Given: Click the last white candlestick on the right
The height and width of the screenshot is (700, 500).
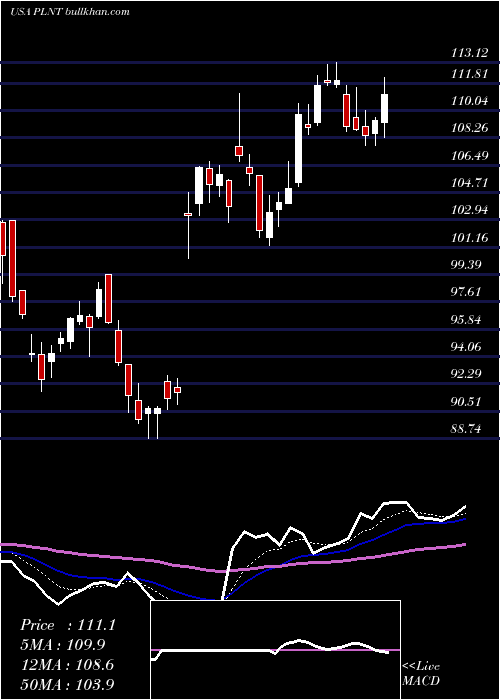Looking at the screenshot, I should [384, 108].
